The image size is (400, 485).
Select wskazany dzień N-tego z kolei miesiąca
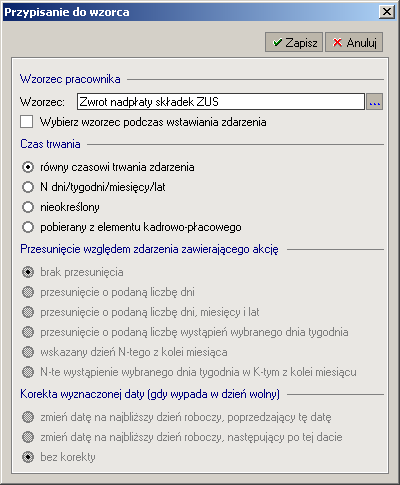coord(28,352)
